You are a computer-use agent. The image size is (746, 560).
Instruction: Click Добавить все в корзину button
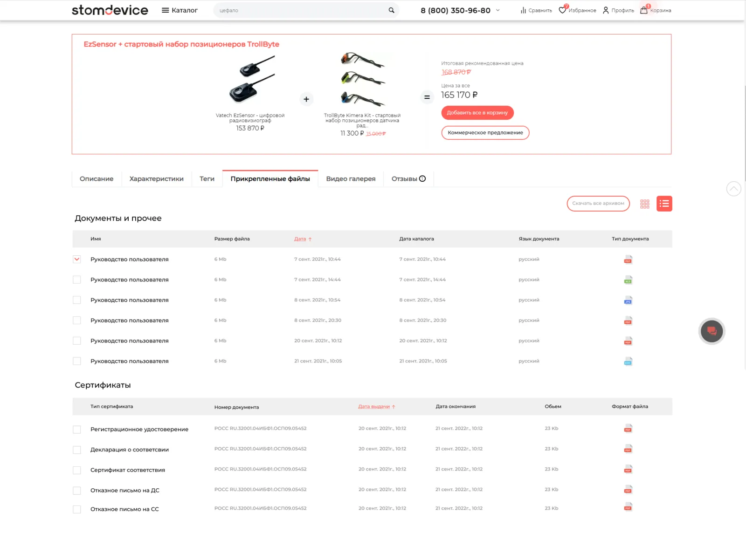[477, 113]
